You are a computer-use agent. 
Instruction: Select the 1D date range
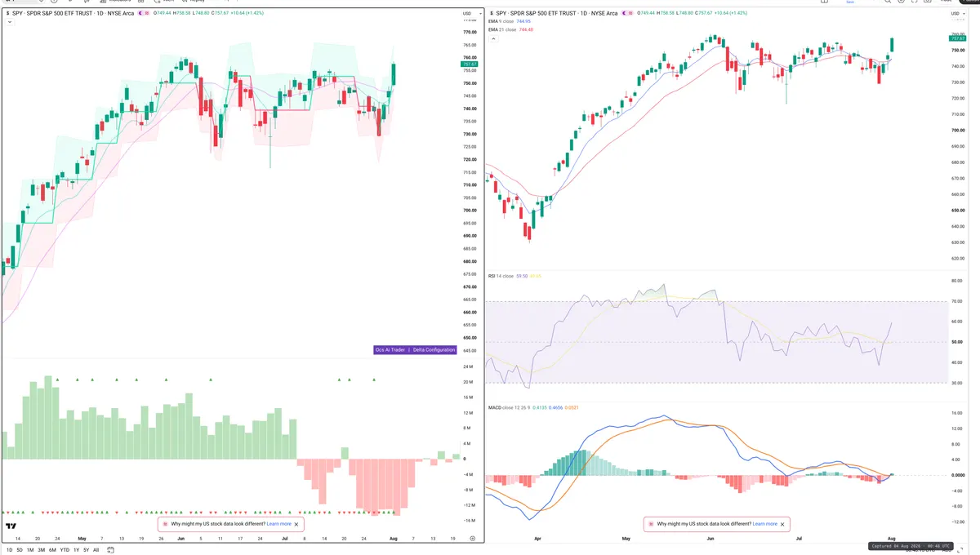[x=10, y=550]
